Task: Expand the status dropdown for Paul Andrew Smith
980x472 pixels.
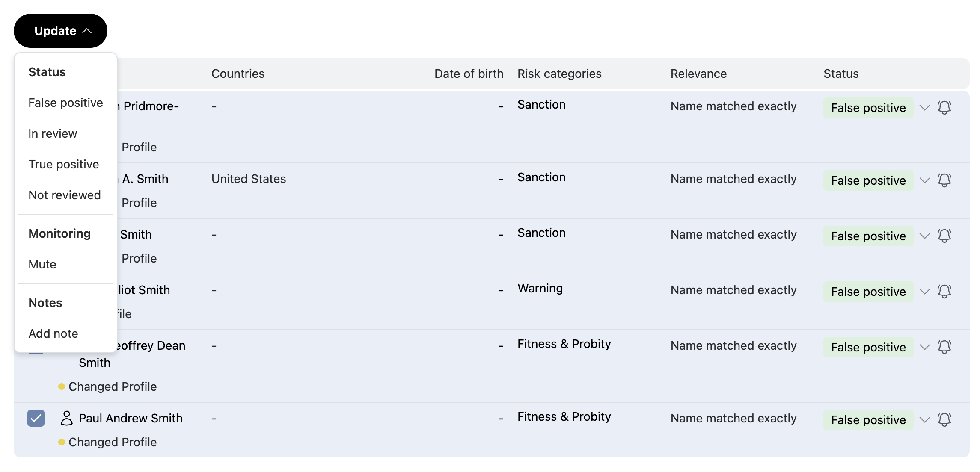Action: click(924, 420)
